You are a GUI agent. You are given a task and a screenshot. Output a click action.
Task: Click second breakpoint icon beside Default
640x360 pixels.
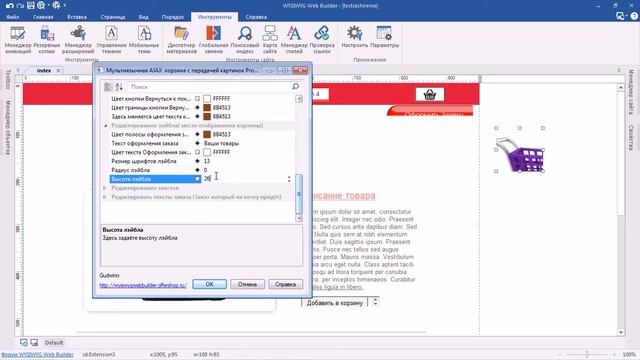click(x=34, y=342)
